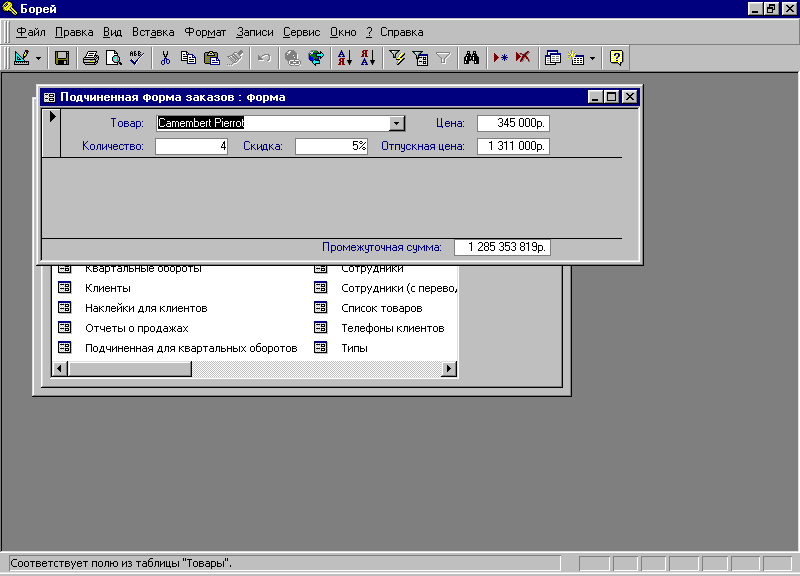The image size is (800, 576).
Task: Click the Цена field showing 345 000р.
Action: 513,123
